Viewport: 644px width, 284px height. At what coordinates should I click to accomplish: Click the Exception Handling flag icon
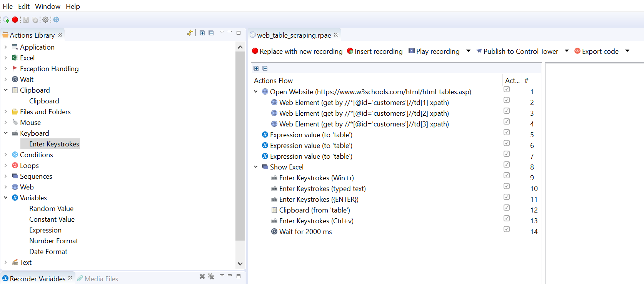15,68
